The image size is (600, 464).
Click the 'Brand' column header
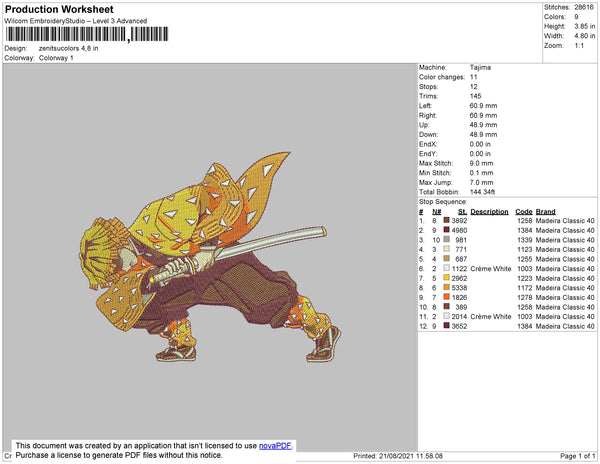pyautogui.click(x=545, y=212)
